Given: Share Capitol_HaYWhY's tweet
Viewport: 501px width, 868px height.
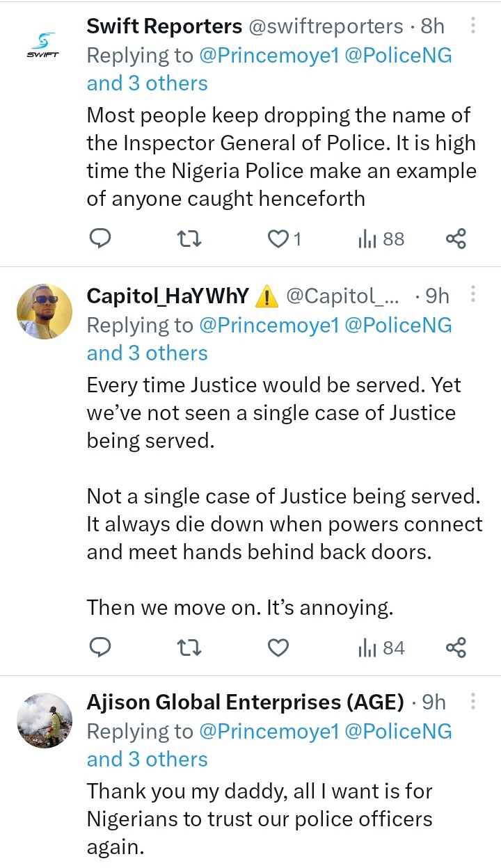Looking at the screenshot, I should click(x=456, y=648).
